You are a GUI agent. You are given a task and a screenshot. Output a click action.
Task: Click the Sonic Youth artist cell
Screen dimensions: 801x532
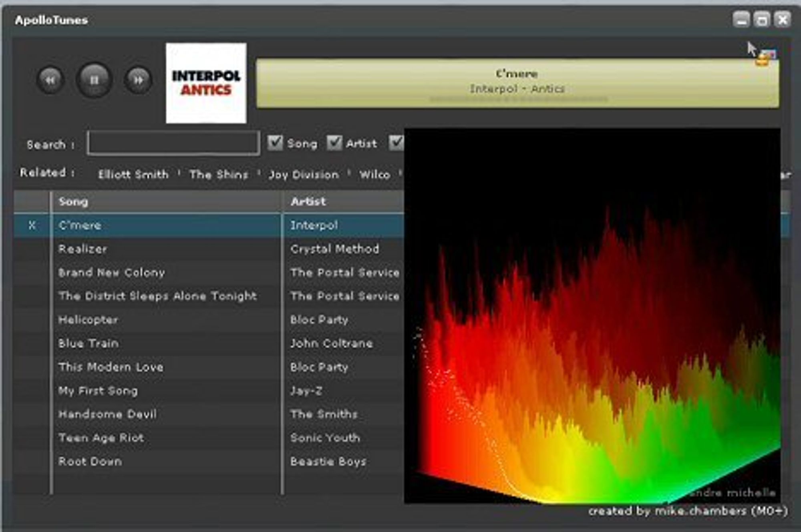[325, 438]
